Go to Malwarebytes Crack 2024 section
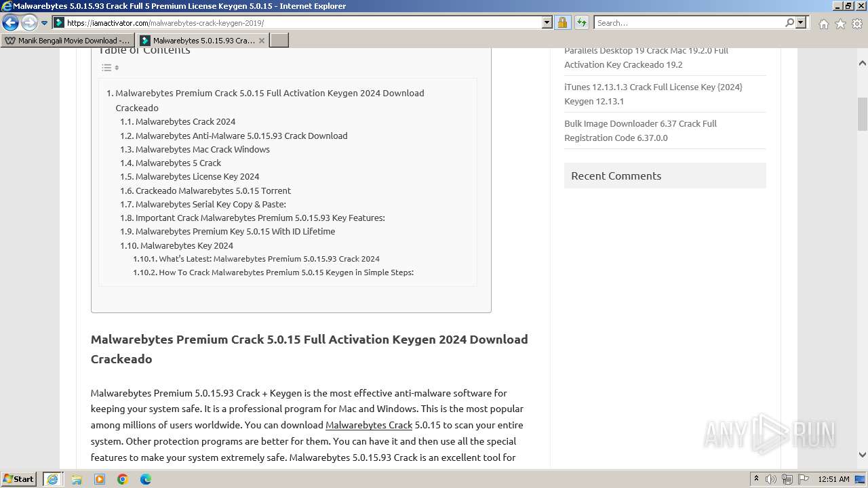Viewport: 868px width, 488px height. click(x=185, y=121)
